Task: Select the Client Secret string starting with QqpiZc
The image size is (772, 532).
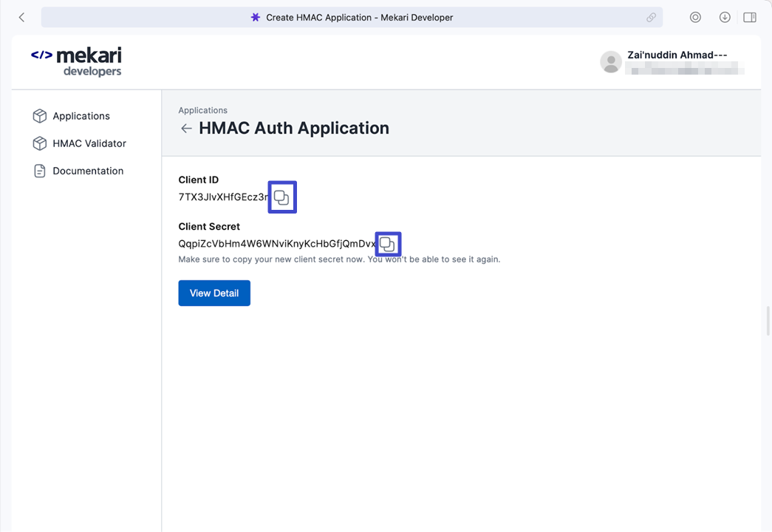Action: [x=277, y=244]
